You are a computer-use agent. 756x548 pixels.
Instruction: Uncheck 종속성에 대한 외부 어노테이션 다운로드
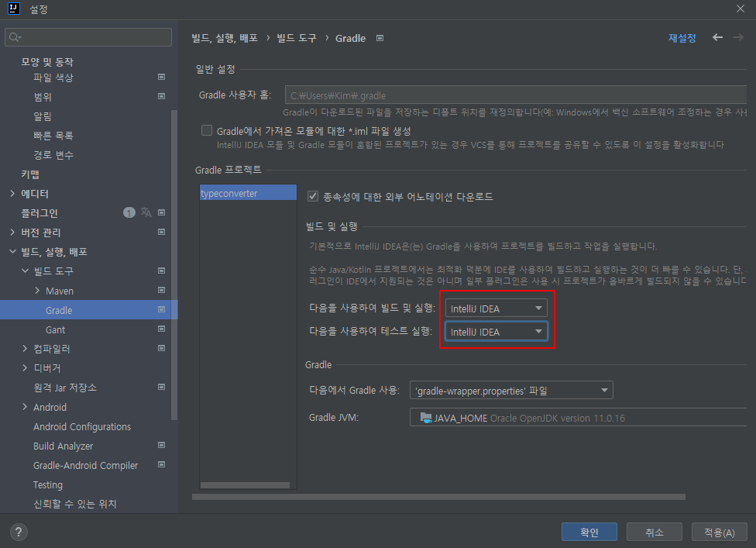313,196
